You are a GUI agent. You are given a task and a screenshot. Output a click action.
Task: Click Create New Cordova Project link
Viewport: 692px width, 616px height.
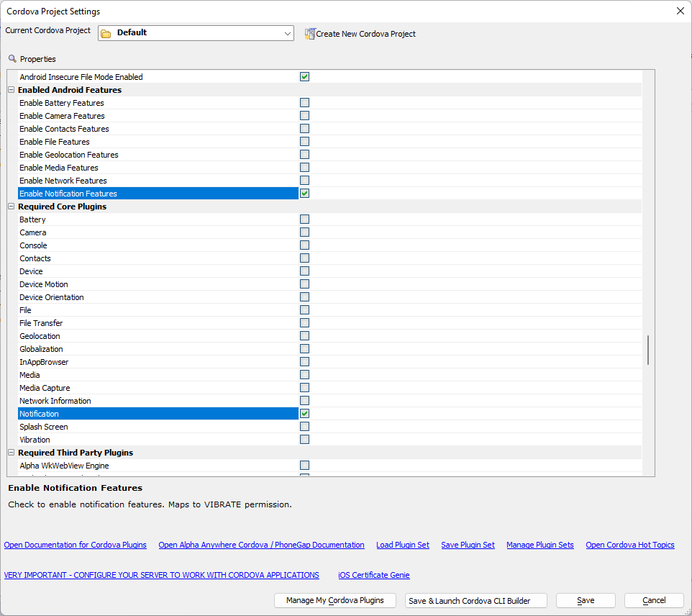(366, 34)
